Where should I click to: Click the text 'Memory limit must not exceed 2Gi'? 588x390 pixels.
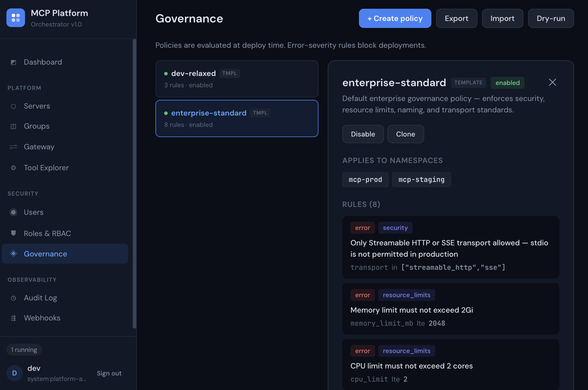[x=412, y=310]
